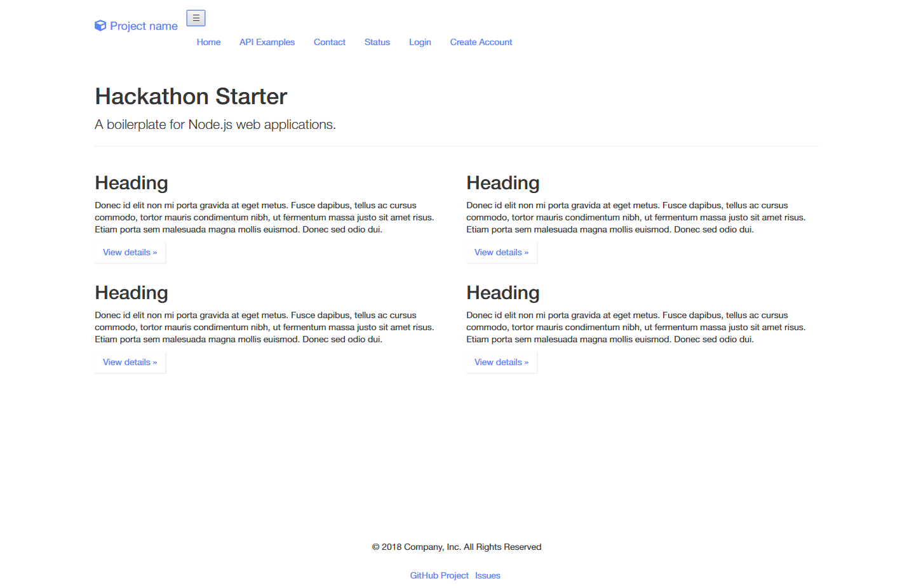Select the top-left Heading text
This screenshot has width=914, height=588.
tap(131, 182)
